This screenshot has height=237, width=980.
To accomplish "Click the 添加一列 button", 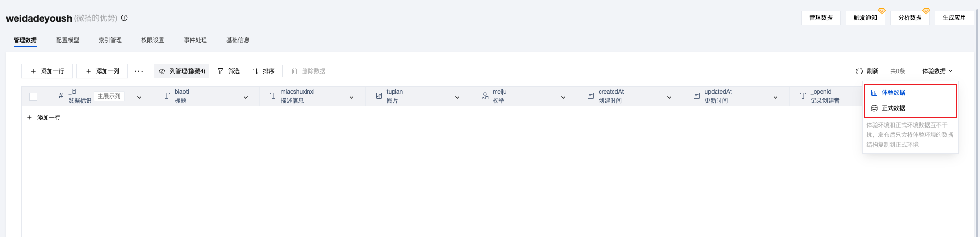I will 102,71.
